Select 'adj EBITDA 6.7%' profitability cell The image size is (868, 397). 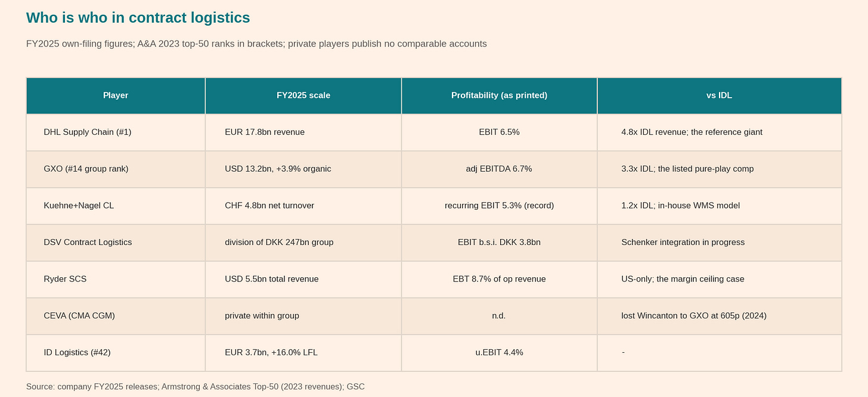tap(499, 169)
